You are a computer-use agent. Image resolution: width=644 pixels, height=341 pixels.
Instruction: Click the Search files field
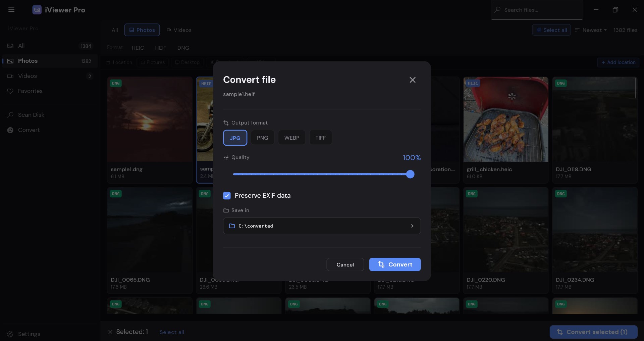point(537,10)
